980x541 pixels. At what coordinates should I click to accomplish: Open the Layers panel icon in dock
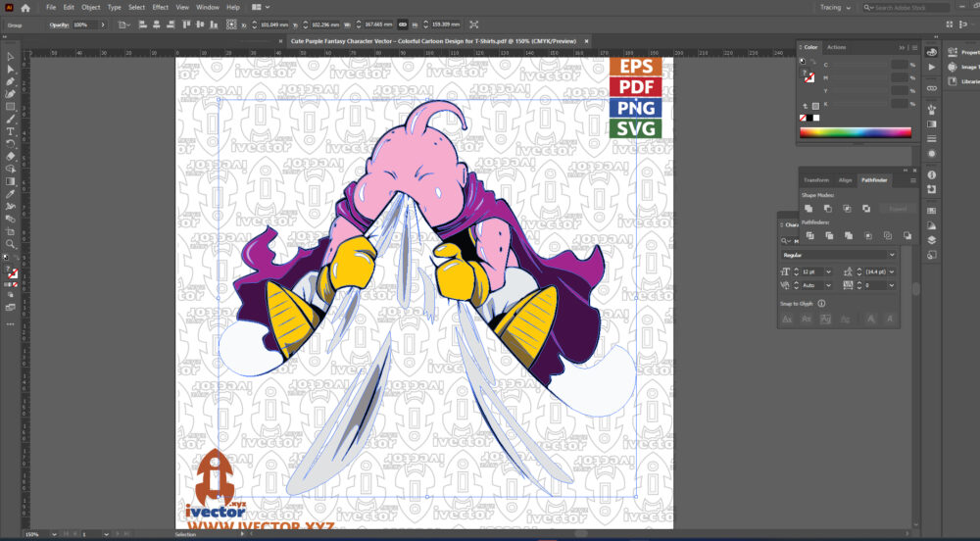point(932,240)
